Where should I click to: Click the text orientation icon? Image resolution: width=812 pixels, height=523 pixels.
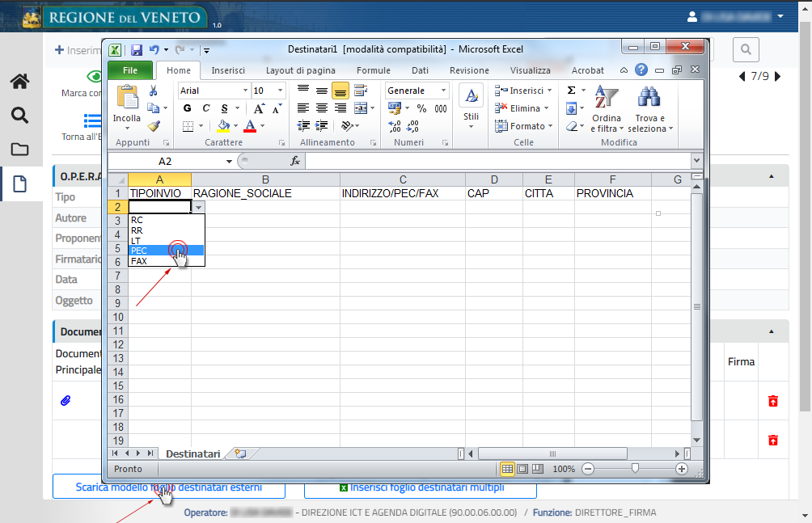pyautogui.click(x=348, y=126)
